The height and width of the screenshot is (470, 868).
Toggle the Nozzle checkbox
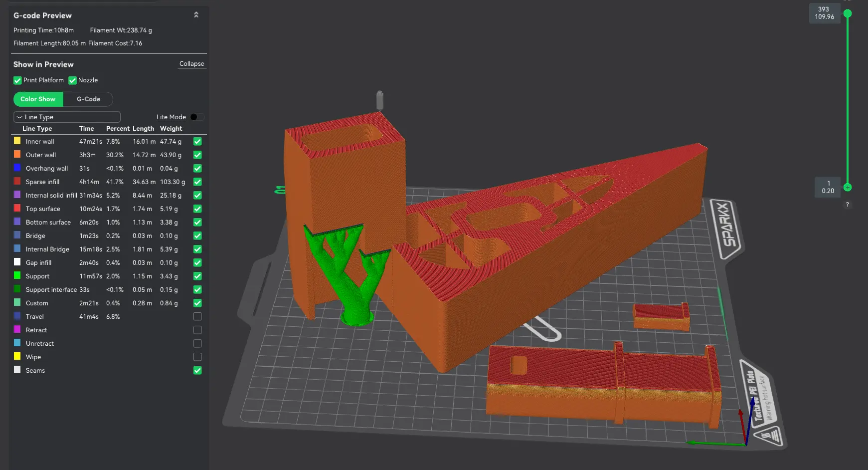[x=72, y=80]
